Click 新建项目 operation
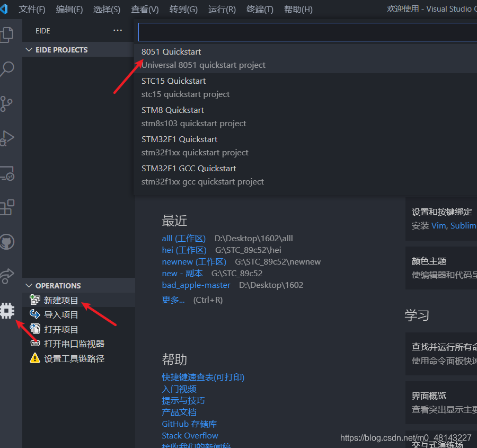 point(61,300)
